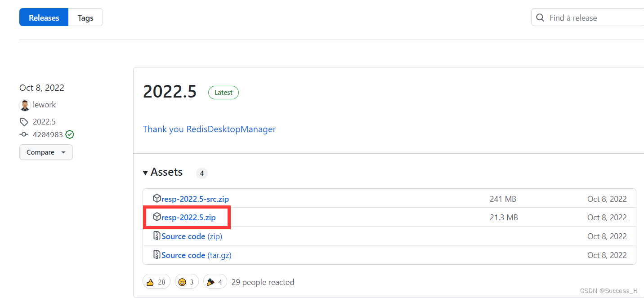This screenshot has height=298, width=644.
Task: Switch to the Tags tab
Action: [85, 18]
